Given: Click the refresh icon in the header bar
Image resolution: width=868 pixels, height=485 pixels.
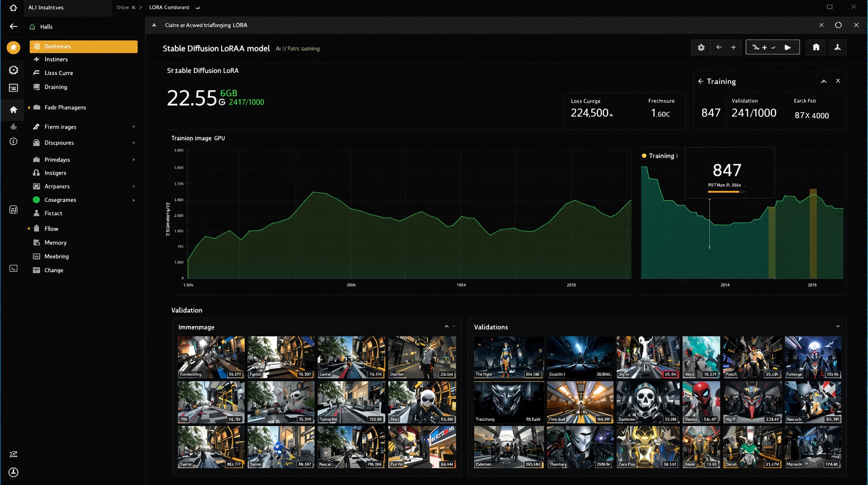Looking at the screenshot, I should (838, 25).
